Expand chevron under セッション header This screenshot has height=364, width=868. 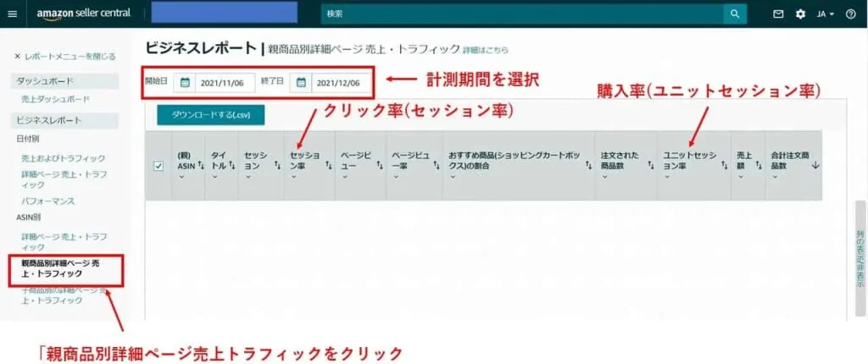tap(247, 177)
